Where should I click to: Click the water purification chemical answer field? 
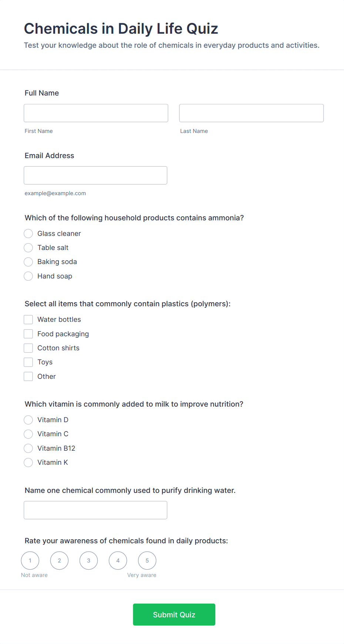click(x=95, y=510)
